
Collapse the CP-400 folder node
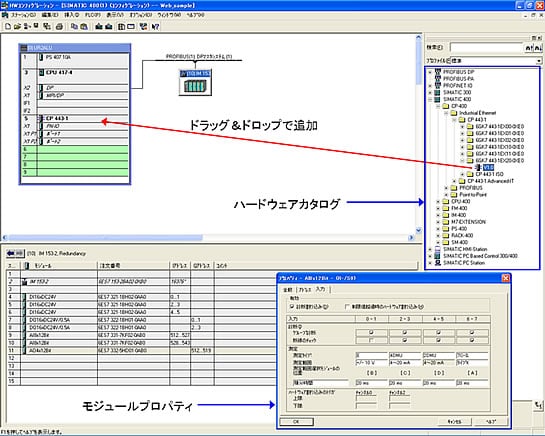[438, 106]
